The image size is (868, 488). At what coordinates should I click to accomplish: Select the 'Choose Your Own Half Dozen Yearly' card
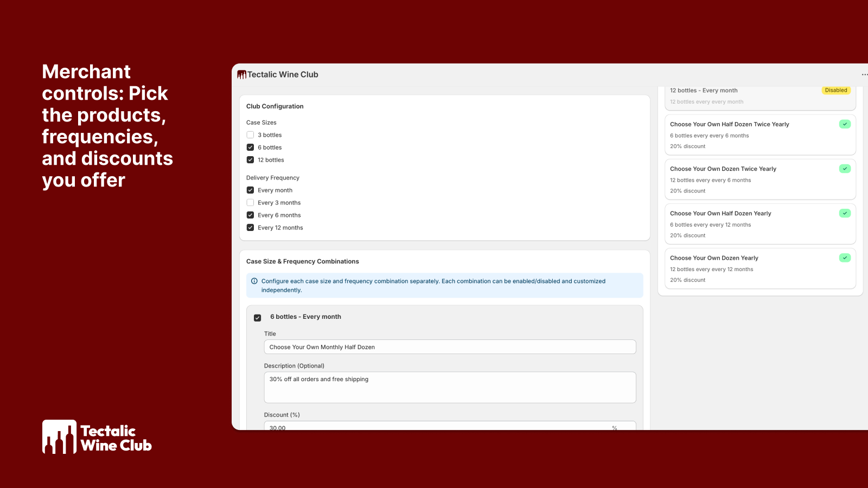tap(760, 224)
